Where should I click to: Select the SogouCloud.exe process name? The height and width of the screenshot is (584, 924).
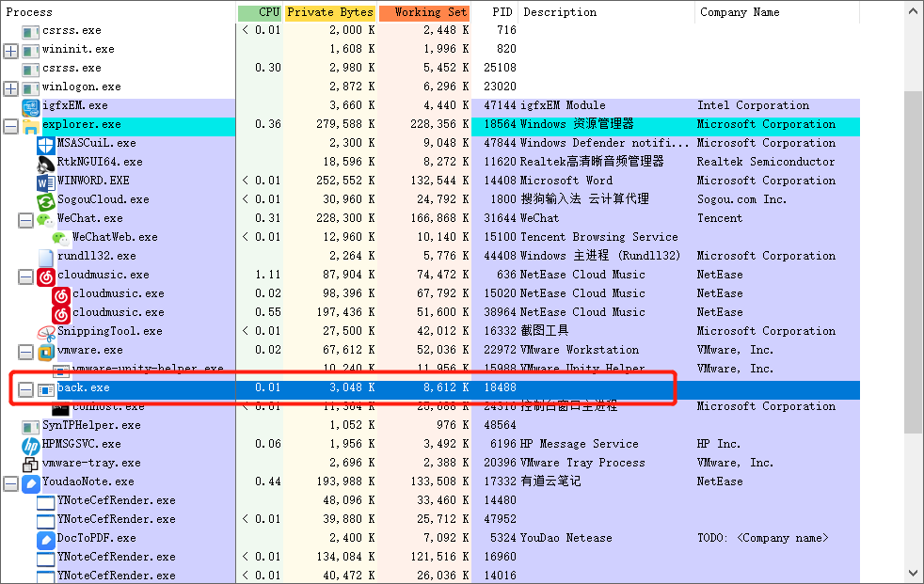click(104, 199)
